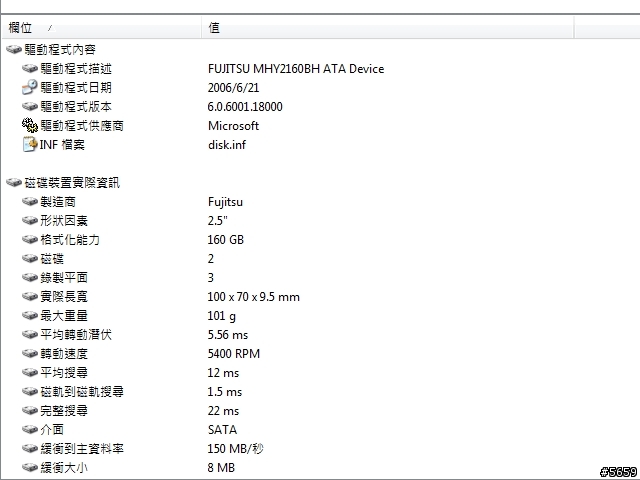Select the 錄製平面 field label
640x480 pixels.
64,278
